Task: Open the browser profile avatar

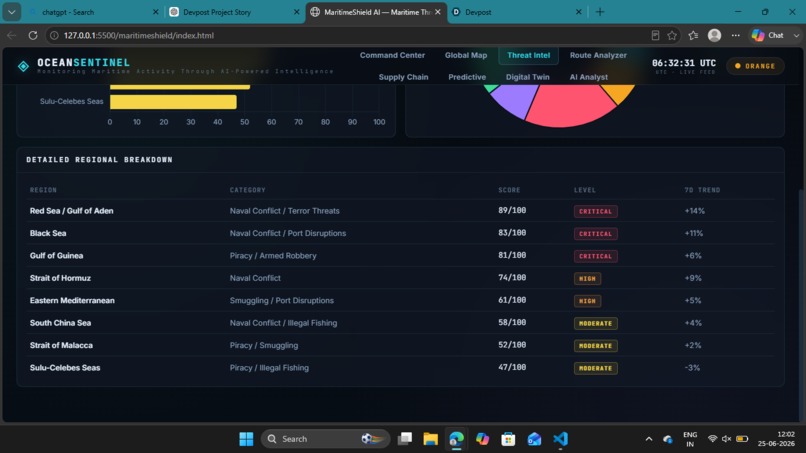Action: pos(715,35)
